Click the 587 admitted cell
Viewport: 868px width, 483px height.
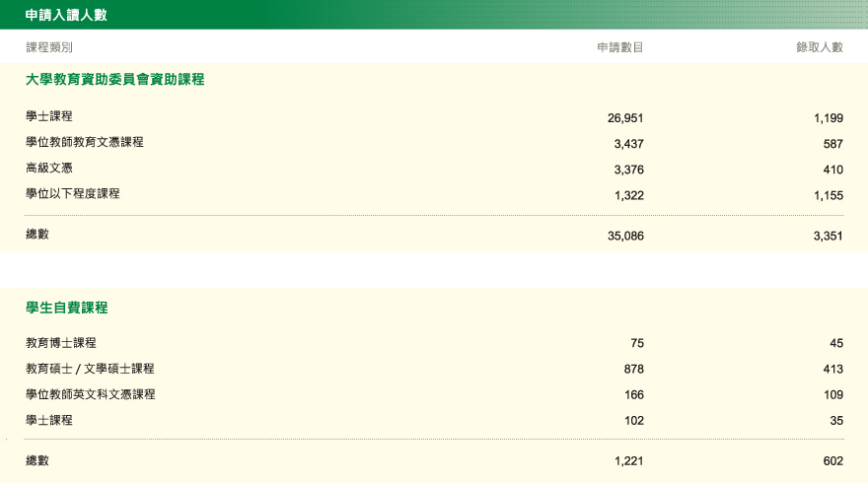tap(832, 143)
